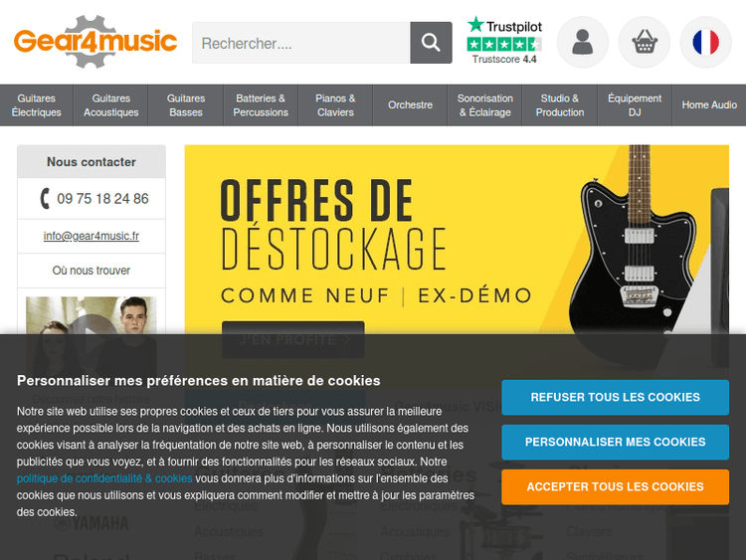The width and height of the screenshot is (746, 560).
Task: Click the magnifying glass search icon
Action: tap(431, 43)
